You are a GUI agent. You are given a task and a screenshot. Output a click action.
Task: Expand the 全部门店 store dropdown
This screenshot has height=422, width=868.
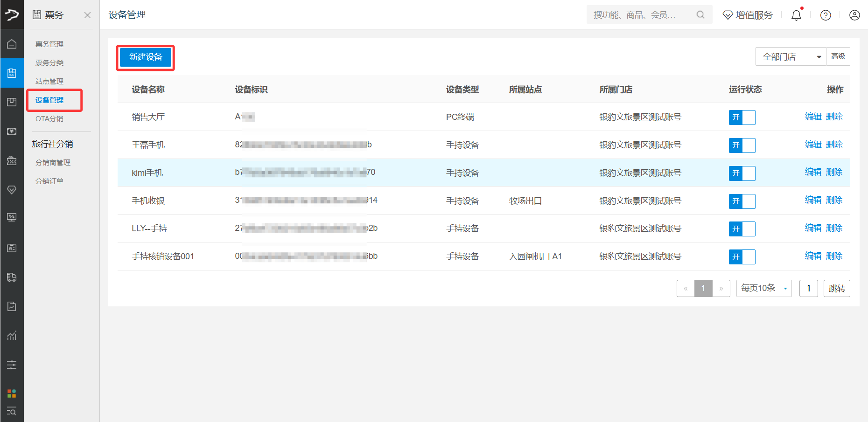coord(791,56)
